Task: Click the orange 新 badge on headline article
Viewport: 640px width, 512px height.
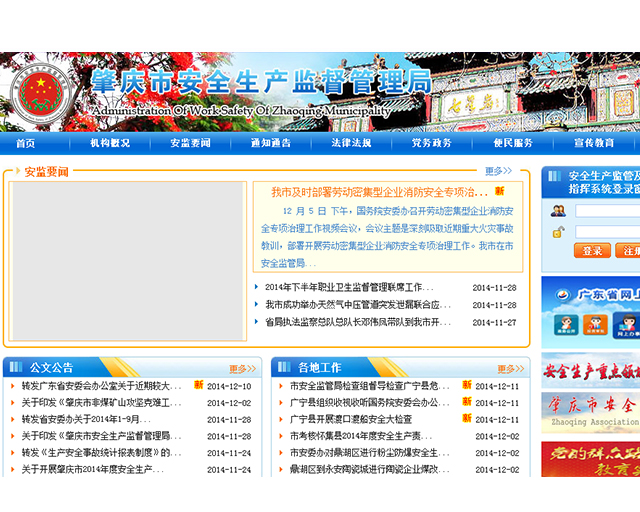Action: pyautogui.click(x=500, y=191)
